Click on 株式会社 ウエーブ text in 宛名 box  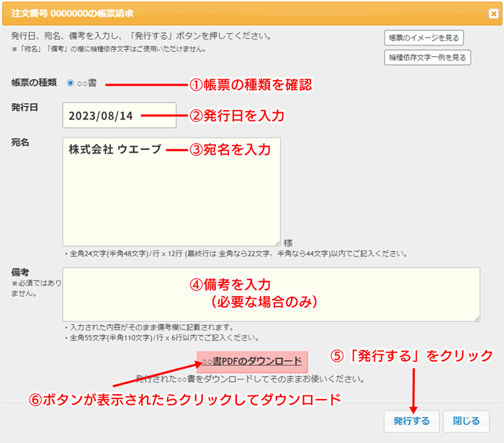point(114,150)
